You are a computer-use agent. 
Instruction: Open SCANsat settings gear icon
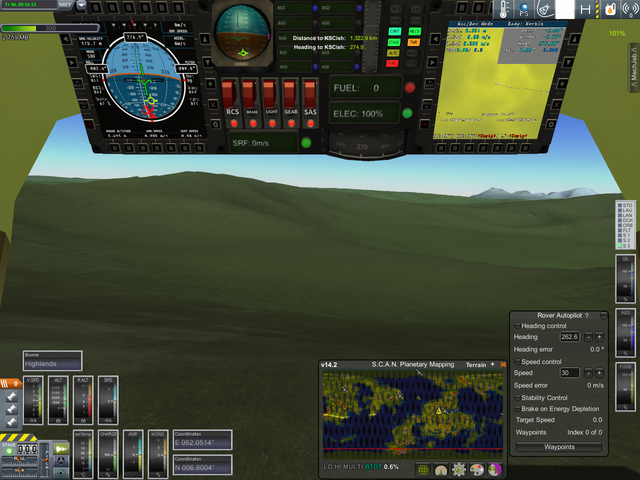point(459,470)
